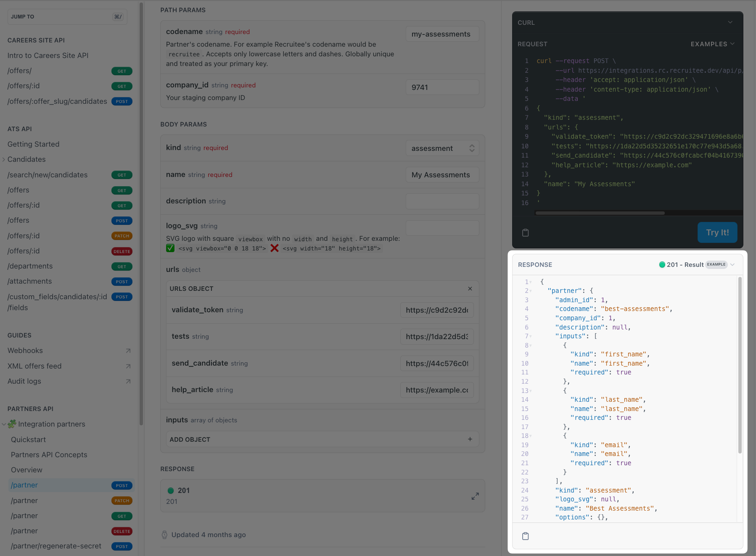The height and width of the screenshot is (556, 756).
Task: Open Partners API Concepts page
Action: pyautogui.click(x=49, y=455)
